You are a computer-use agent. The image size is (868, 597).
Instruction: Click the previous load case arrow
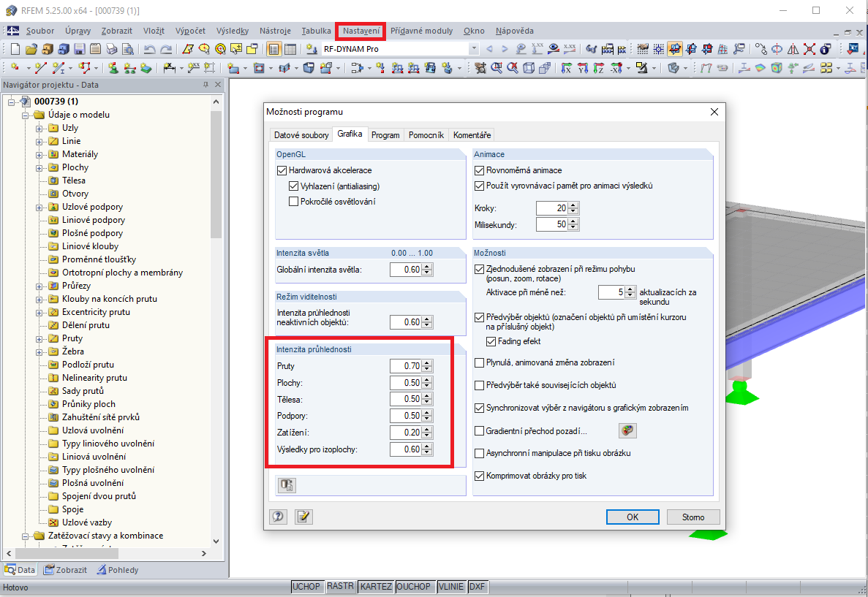[489, 49]
